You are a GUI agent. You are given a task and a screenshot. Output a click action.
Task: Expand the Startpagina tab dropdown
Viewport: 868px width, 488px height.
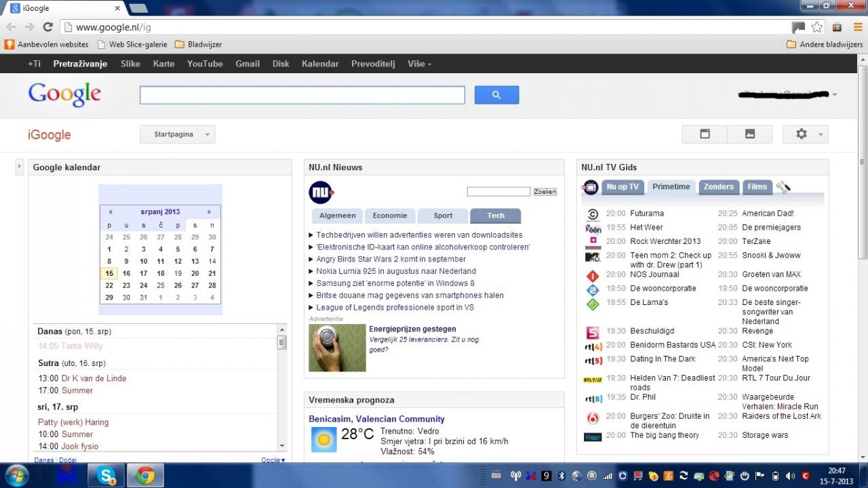coord(178,134)
